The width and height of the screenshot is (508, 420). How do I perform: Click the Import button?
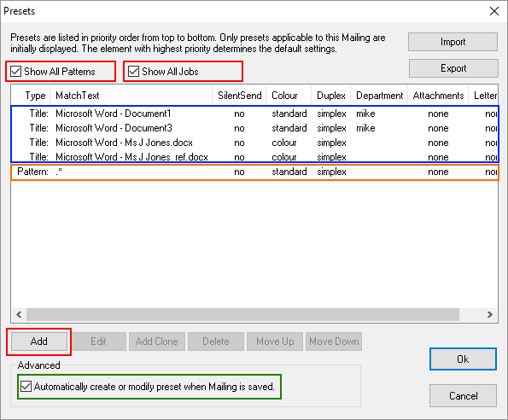453,42
